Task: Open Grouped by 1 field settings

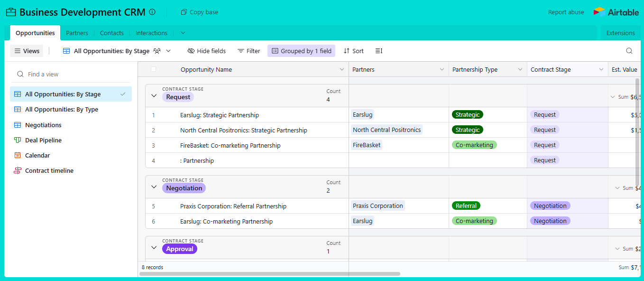Action: click(301, 51)
